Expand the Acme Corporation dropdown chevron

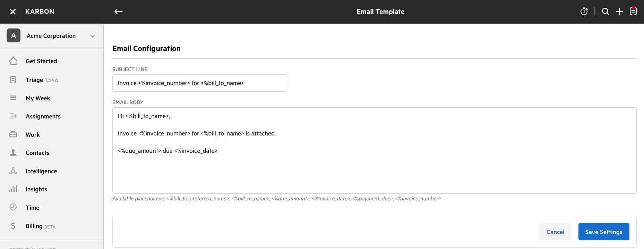92,36
